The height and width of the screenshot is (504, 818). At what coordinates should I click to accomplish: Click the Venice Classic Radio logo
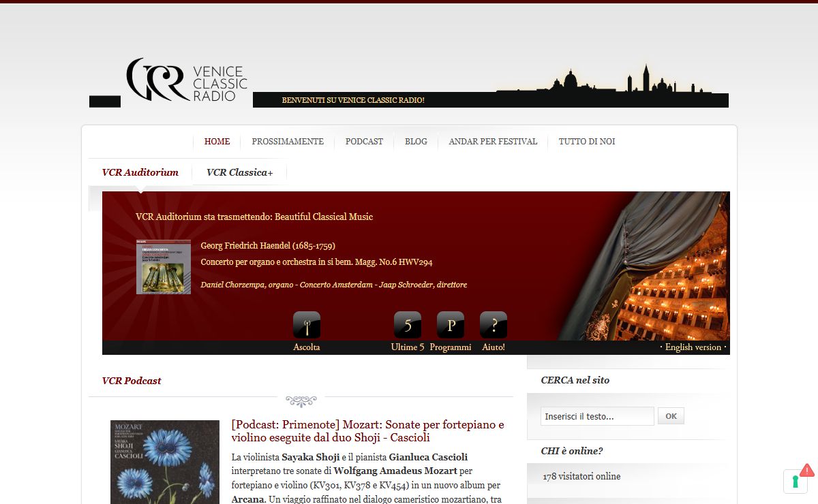187,80
